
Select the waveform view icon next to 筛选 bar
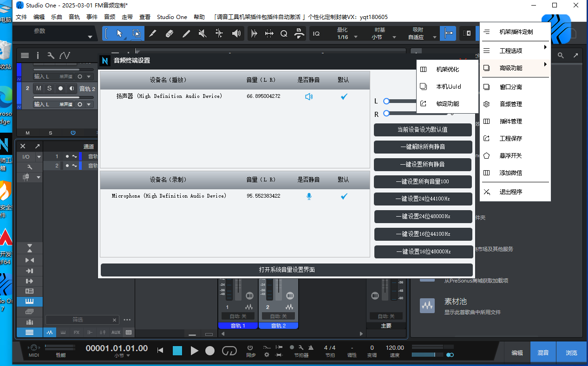(x=50, y=332)
